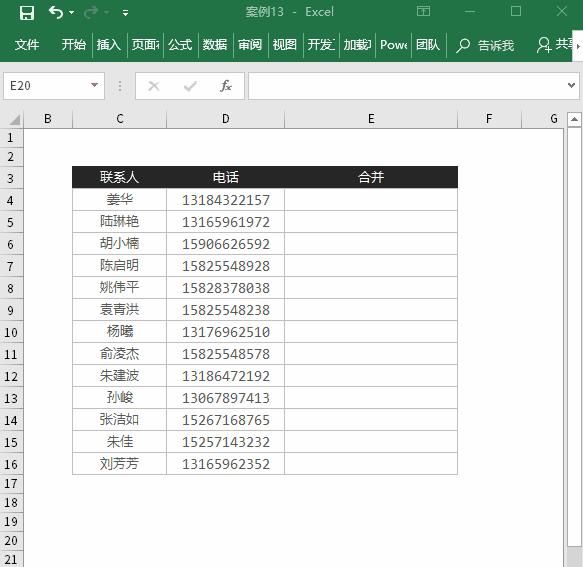Open the Undo history dropdown arrow

pos(71,13)
